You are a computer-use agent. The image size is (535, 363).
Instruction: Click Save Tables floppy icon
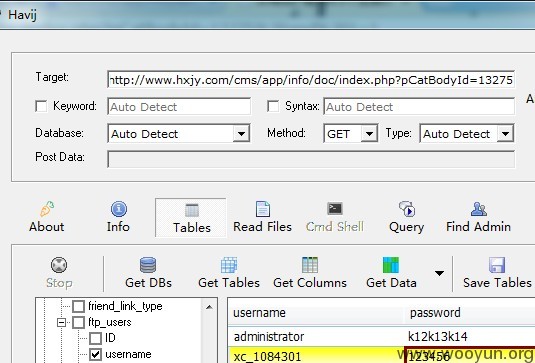(497, 265)
